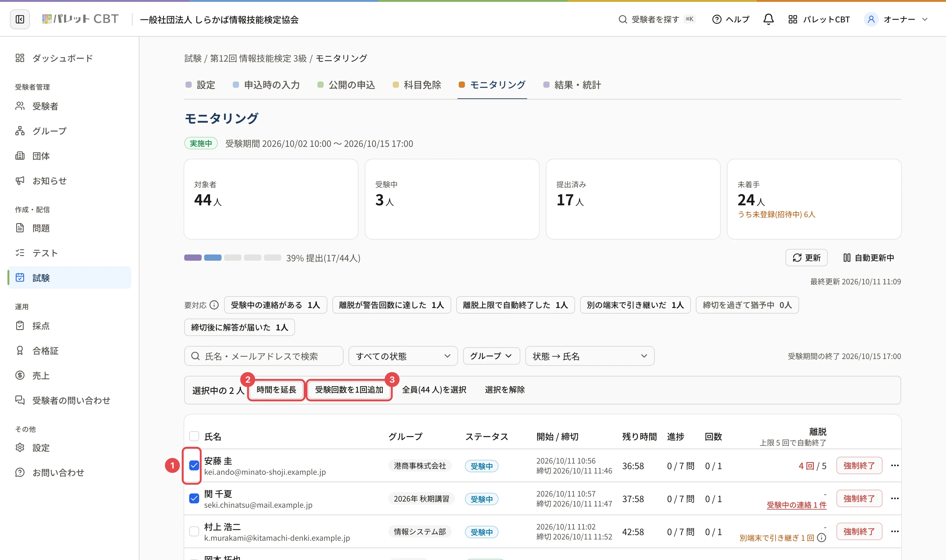Image resolution: width=946 pixels, height=560 pixels.
Task: Click 時間を延長 button
Action: (x=276, y=390)
